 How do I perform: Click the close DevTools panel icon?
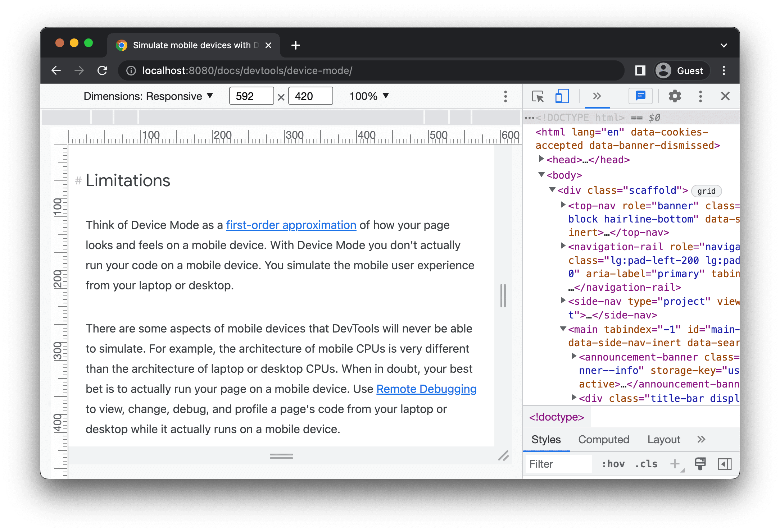point(725,96)
